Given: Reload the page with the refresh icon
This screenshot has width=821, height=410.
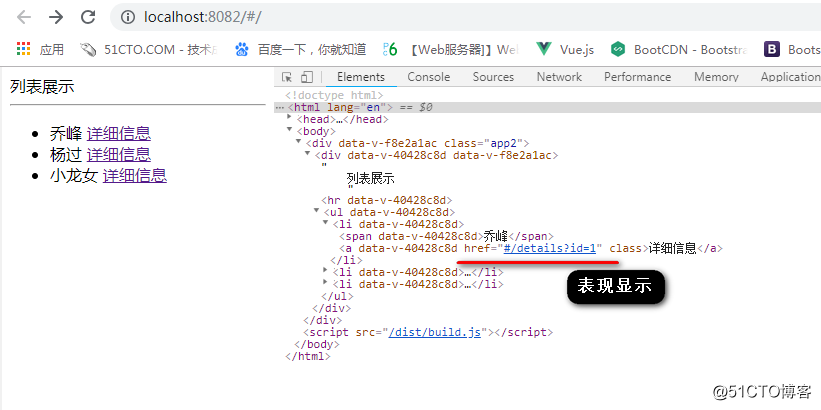Looking at the screenshot, I should (88, 17).
